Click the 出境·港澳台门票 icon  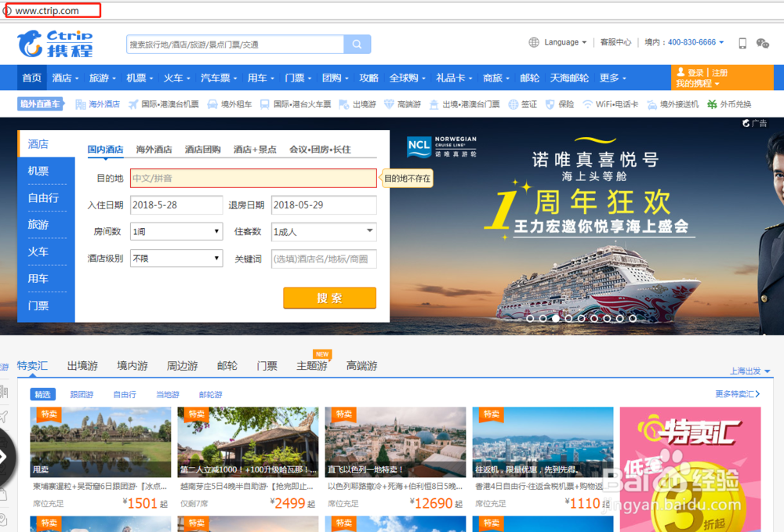point(434,104)
